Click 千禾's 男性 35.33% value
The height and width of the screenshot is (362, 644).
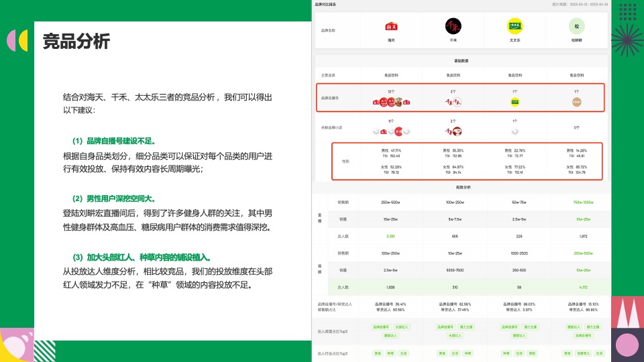[x=453, y=151]
